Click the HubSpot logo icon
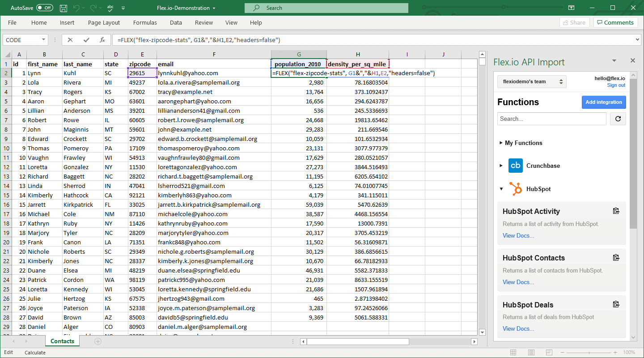 click(x=516, y=189)
